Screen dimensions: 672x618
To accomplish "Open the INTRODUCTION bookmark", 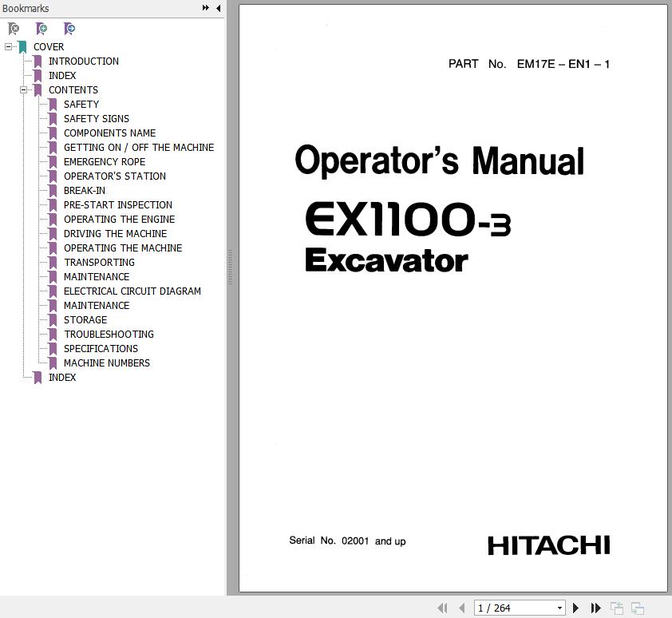I will pyautogui.click(x=84, y=61).
